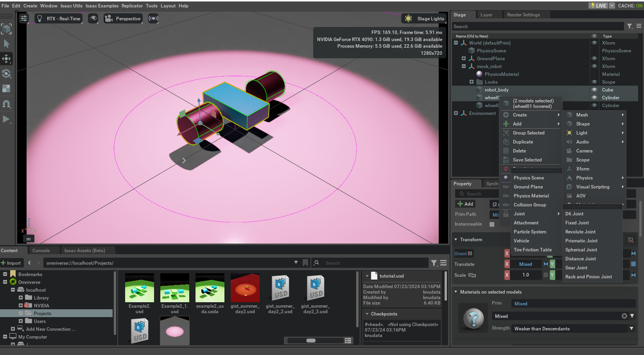The width and height of the screenshot is (644, 355).
Task: Click the Scale X value field
Action: (x=526, y=275)
